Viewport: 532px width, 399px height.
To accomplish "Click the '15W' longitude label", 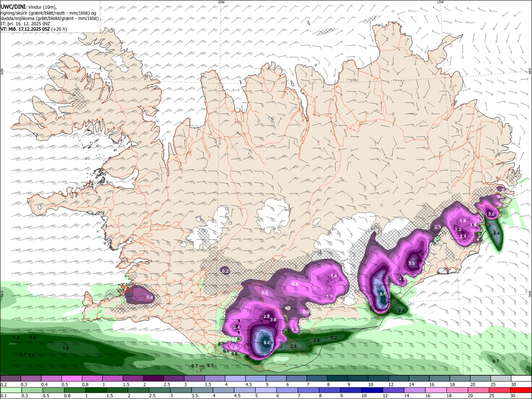I will (x=440, y=2).
